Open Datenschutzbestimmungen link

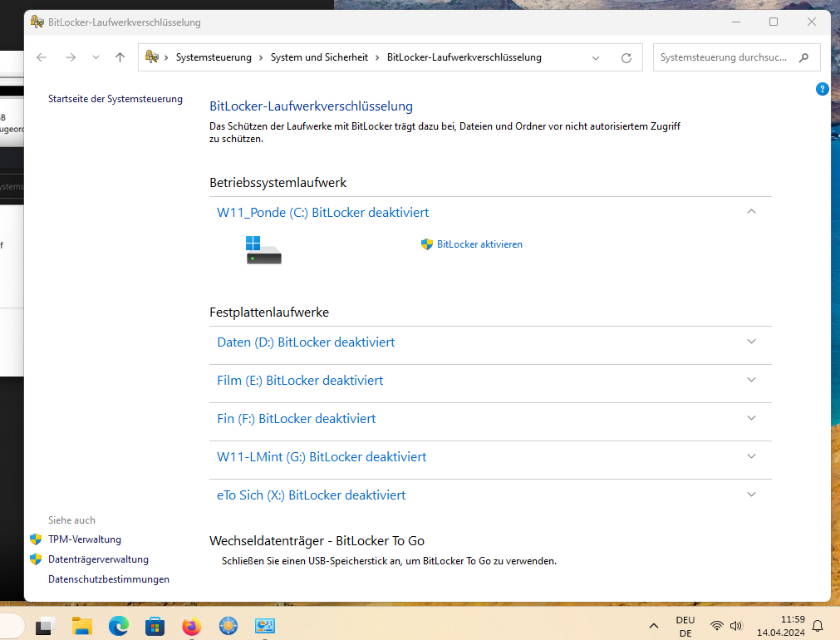(x=109, y=578)
